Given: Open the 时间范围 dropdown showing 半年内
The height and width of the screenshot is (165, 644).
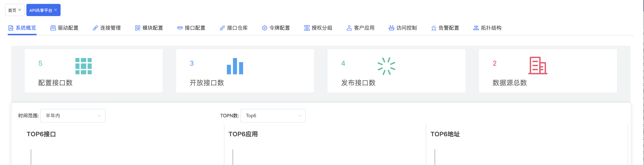Looking at the screenshot, I should click(x=72, y=115).
